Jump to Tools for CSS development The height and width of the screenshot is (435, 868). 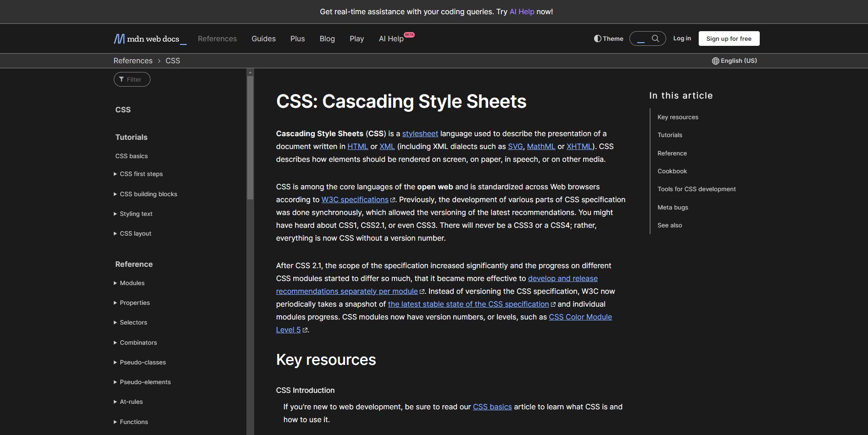coord(696,189)
